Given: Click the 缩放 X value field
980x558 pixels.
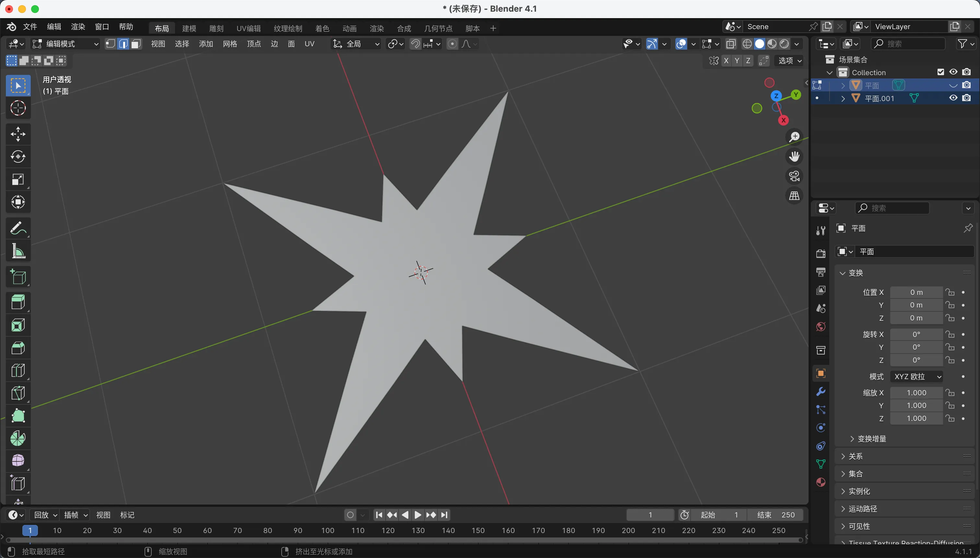Looking at the screenshot, I should [916, 393].
